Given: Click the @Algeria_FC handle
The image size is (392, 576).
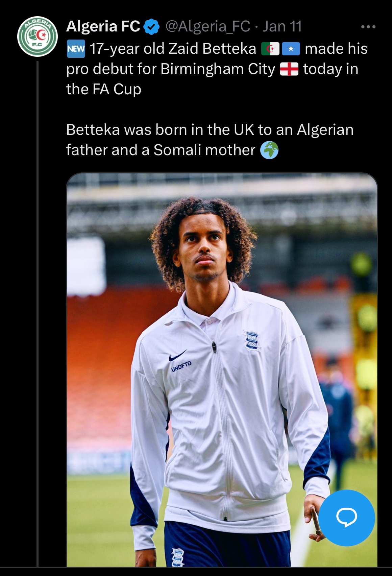Looking at the screenshot, I should click(207, 26).
